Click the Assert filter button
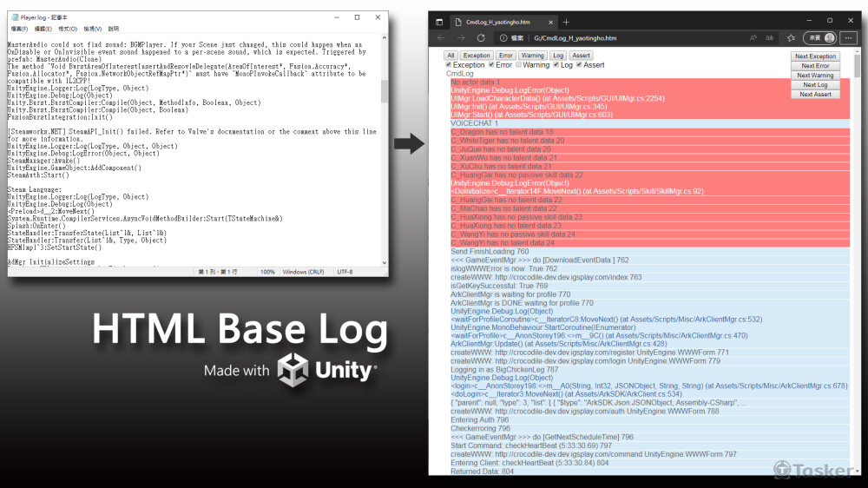This screenshot has width=868, height=488. tap(581, 56)
